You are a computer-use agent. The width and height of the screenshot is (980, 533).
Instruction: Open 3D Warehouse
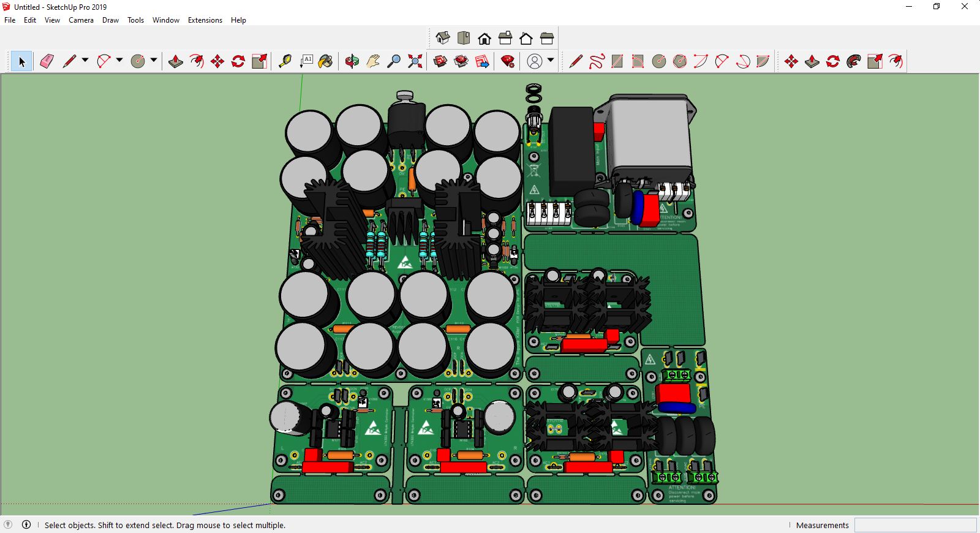click(440, 61)
